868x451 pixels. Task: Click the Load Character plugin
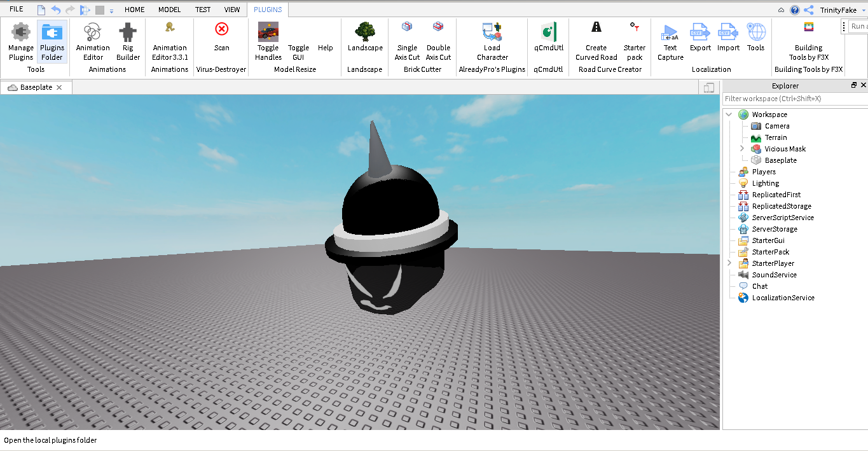492,42
